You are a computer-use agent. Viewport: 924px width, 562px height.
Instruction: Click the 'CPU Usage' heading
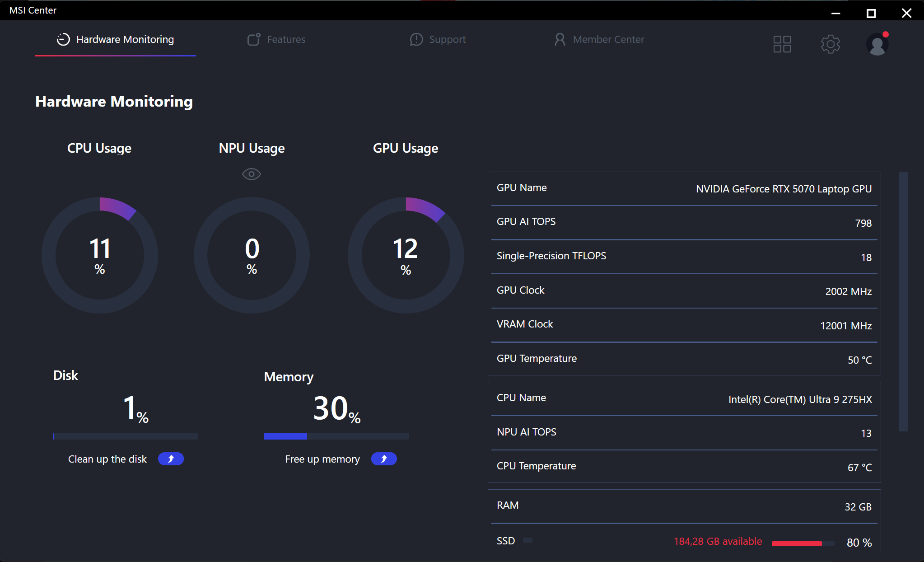99,148
